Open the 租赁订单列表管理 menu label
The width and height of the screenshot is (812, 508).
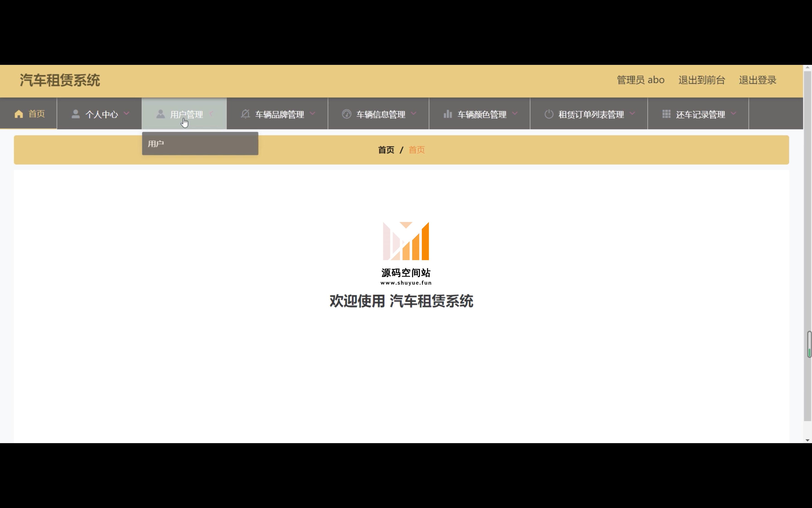(x=591, y=115)
